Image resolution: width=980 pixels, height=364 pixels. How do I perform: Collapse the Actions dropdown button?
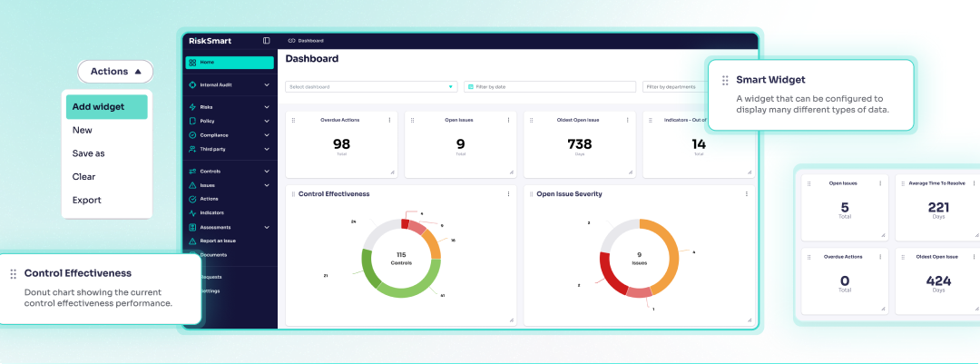pyautogui.click(x=115, y=72)
